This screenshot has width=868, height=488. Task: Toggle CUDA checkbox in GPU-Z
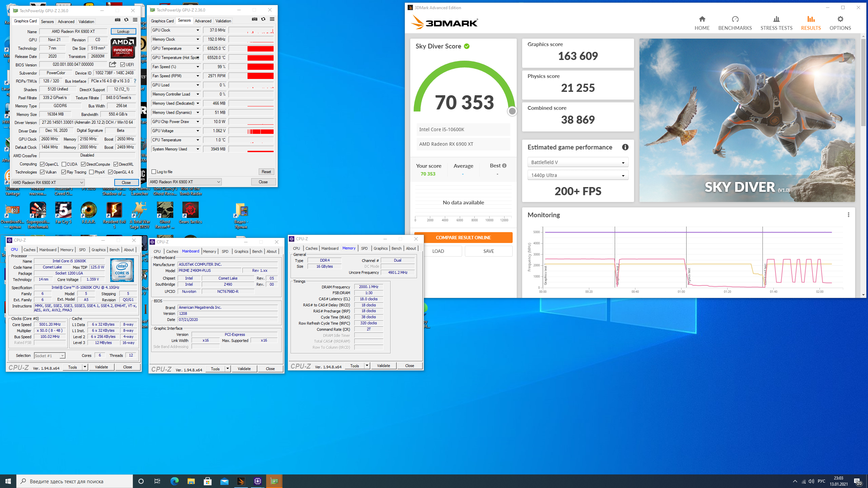click(64, 164)
